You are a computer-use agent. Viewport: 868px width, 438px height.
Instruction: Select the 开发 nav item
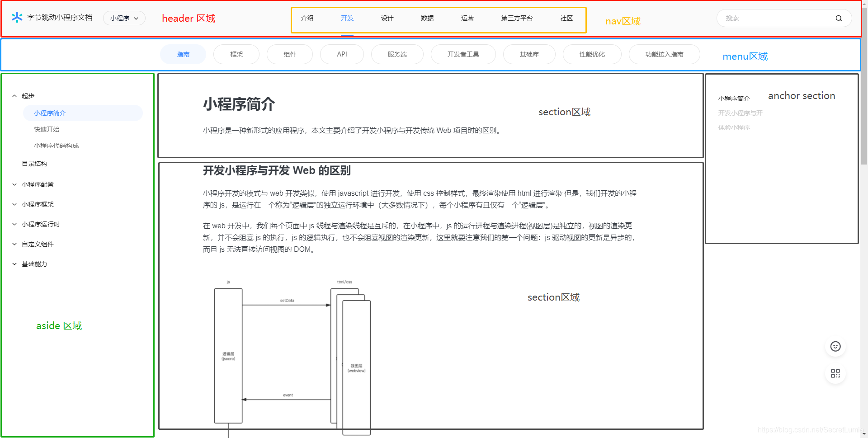pos(347,18)
